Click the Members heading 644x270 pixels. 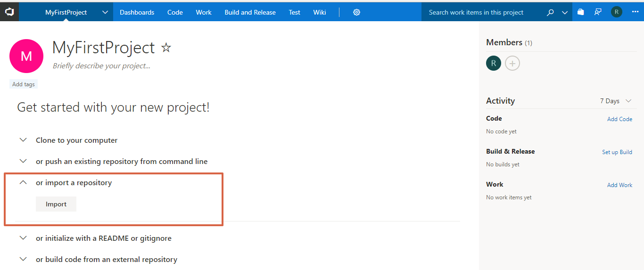[504, 42]
